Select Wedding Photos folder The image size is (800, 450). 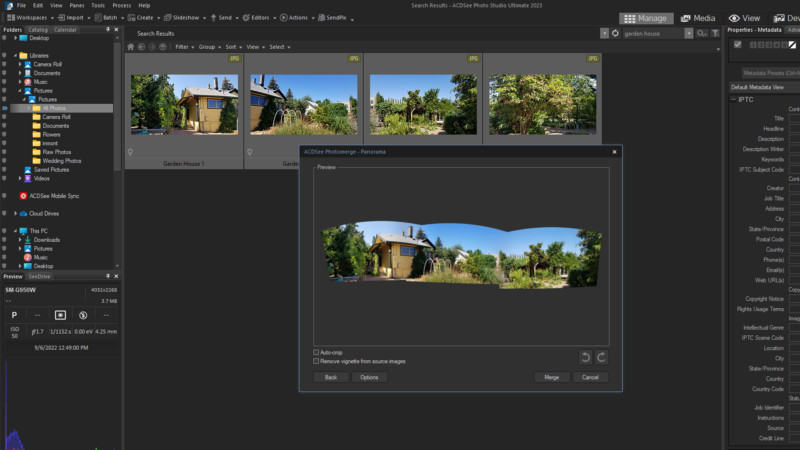click(x=57, y=161)
